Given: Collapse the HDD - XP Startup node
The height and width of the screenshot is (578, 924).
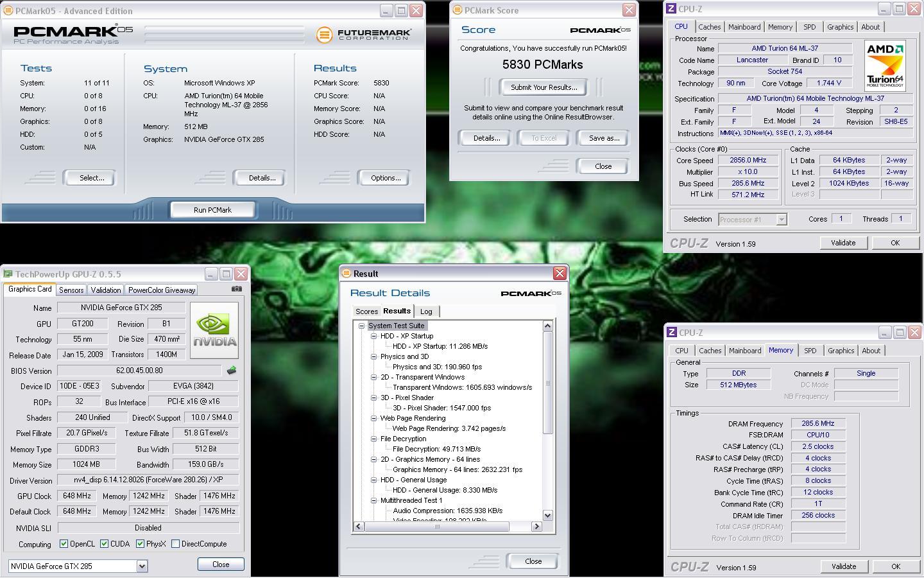Looking at the screenshot, I should tap(373, 336).
